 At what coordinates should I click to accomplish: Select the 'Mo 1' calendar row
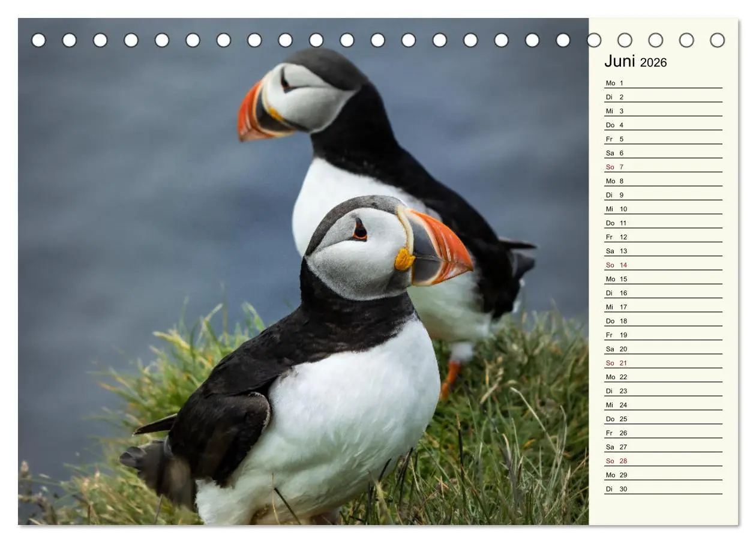click(663, 83)
